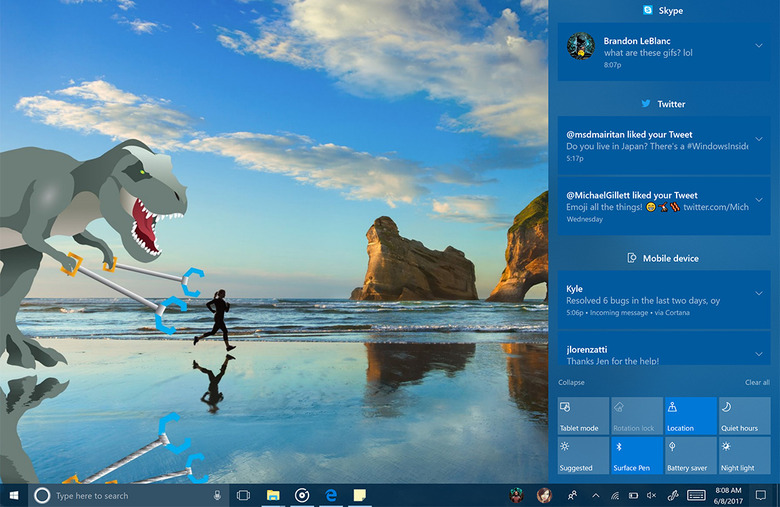Open the Windows Start menu
The height and width of the screenshot is (507, 780).
[14, 495]
